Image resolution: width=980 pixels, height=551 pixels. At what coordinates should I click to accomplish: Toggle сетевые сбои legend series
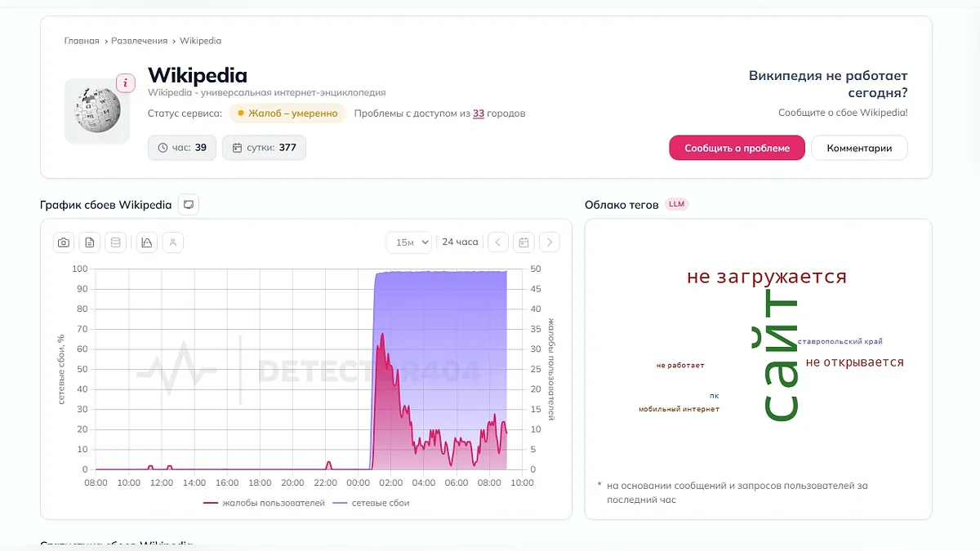click(x=371, y=503)
